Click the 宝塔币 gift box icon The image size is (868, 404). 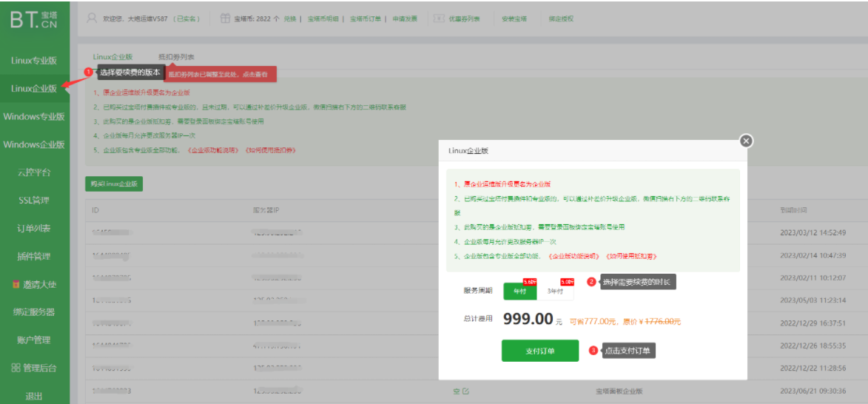225,18
